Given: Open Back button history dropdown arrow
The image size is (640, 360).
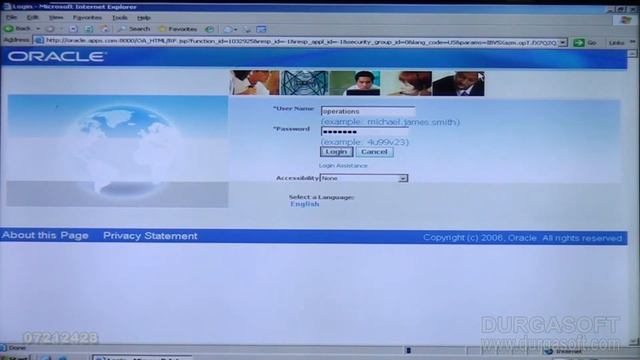Looking at the screenshot, I should pos(38,29).
